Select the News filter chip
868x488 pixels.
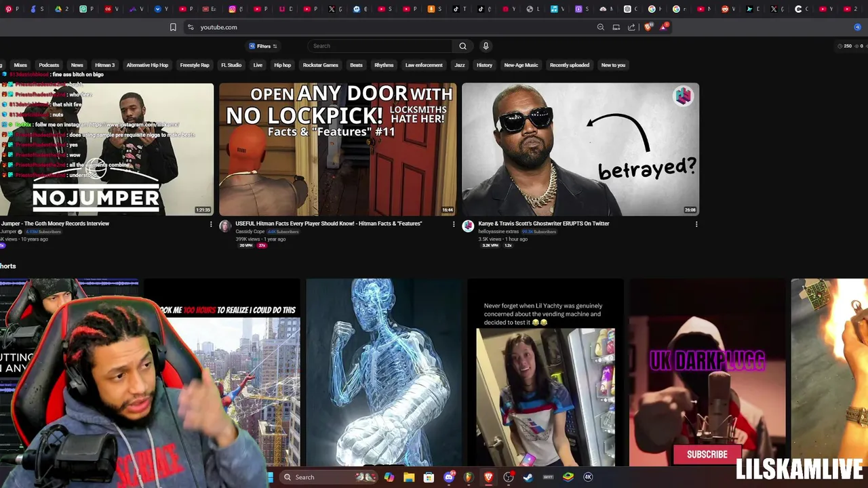tap(77, 65)
